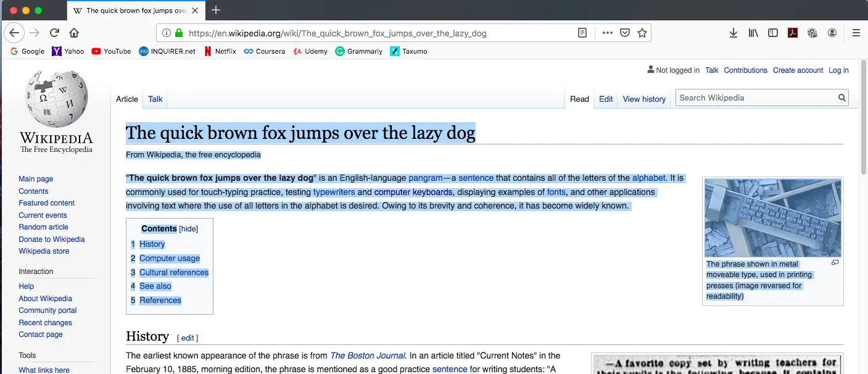Open the new tab plus button
The width and height of the screenshot is (868, 374).
point(215,10)
